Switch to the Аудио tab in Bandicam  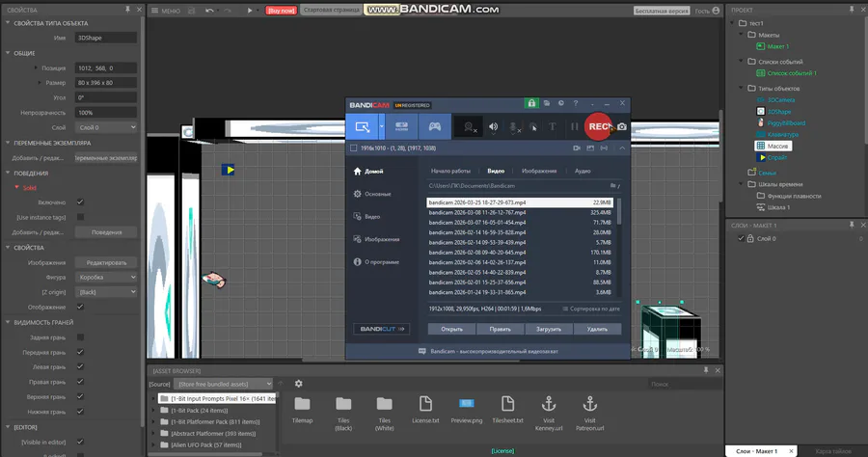tap(583, 171)
